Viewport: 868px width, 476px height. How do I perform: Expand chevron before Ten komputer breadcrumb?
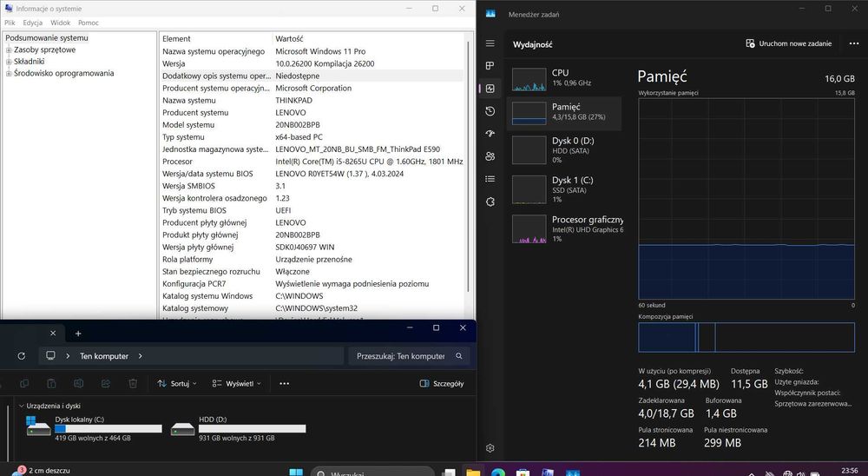68,356
